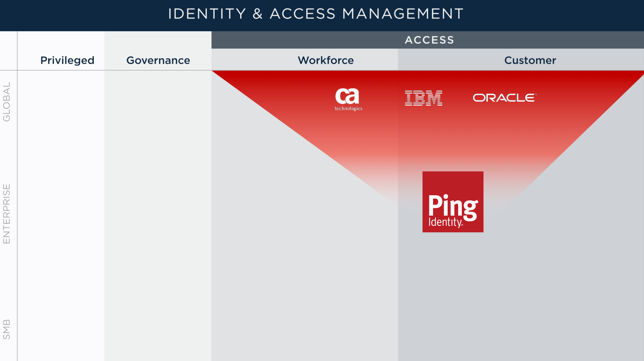Select the IBM striped logo
644x361 pixels.
click(423, 98)
